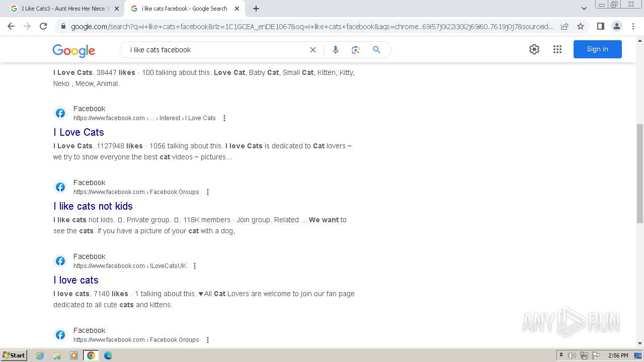Open more options for ILoveCatsUK result

[195, 266]
